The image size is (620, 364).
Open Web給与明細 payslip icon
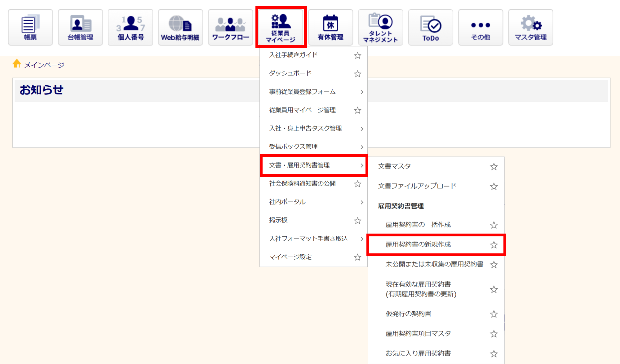(180, 27)
